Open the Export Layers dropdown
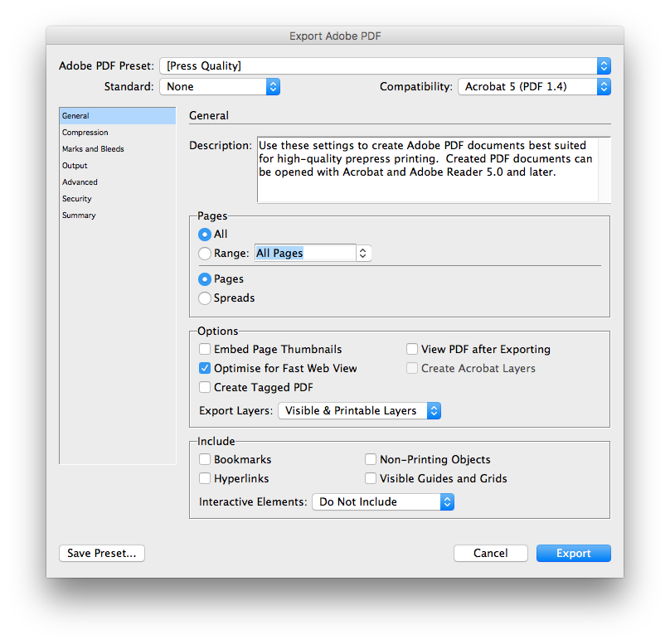Screen dimensions: 670x644 coord(359,411)
